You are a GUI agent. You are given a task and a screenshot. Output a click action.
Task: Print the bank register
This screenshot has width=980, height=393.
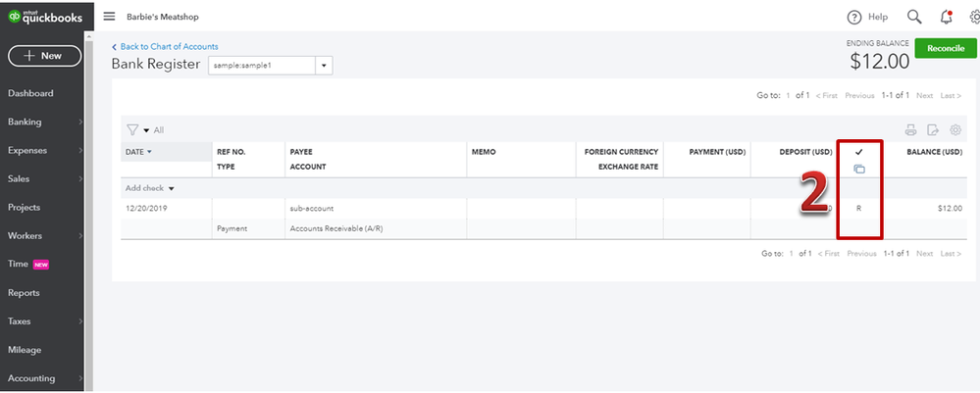(910, 130)
